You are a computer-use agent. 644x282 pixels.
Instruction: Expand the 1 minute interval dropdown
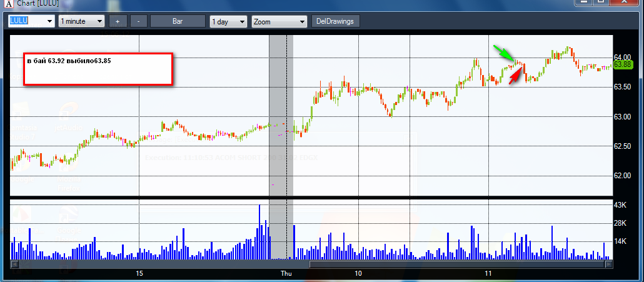click(x=82, y=21)
